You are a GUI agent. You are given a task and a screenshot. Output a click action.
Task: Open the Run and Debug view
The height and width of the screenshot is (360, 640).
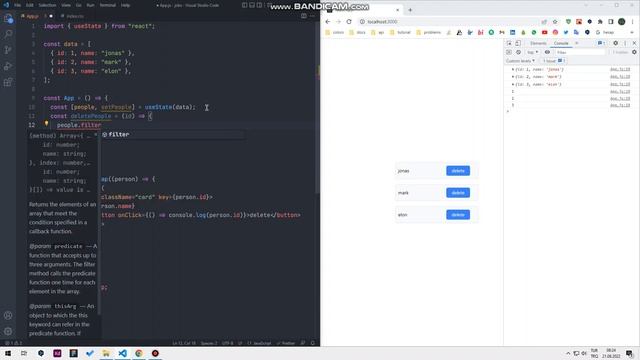pyautogui.click(x=8, y=66)
